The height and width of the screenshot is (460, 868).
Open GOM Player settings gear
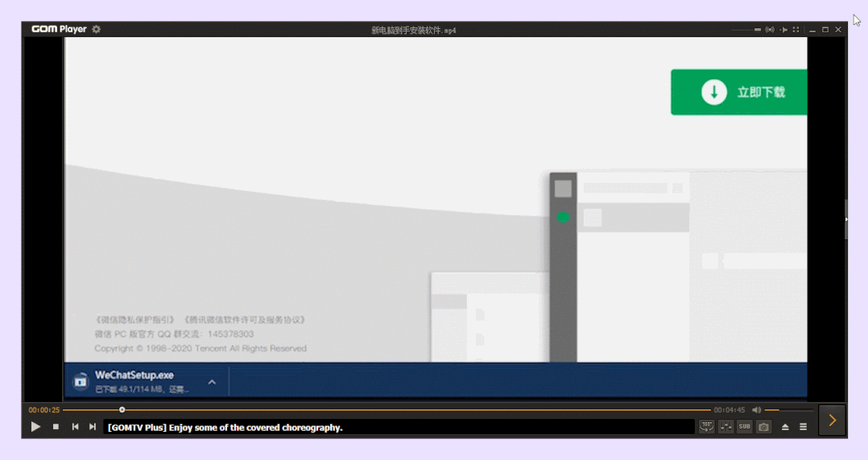coord(97,29)
